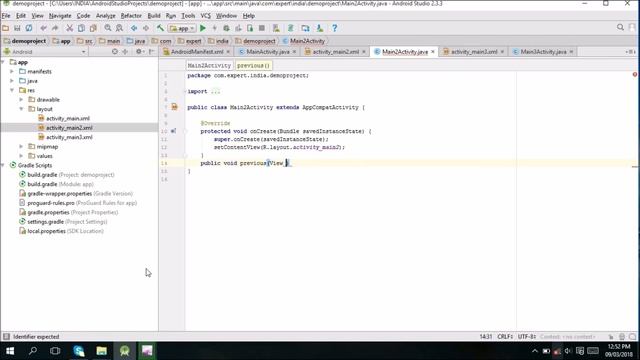The width and height of the screenshot is (640, 360).
Task: Open Project panel settings gear
Action: point(139,52)
